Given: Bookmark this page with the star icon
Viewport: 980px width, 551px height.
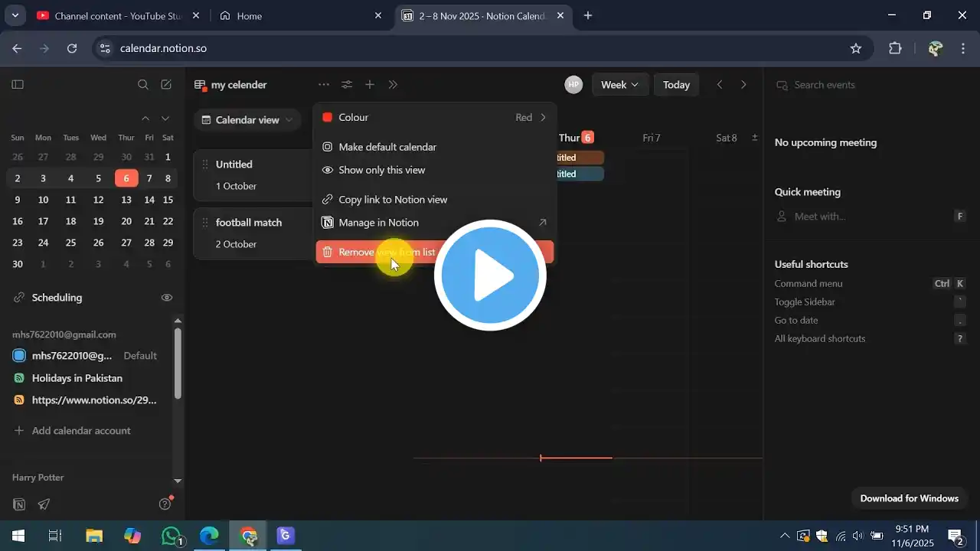Looking at the screenshot, I should click(856, 48).
